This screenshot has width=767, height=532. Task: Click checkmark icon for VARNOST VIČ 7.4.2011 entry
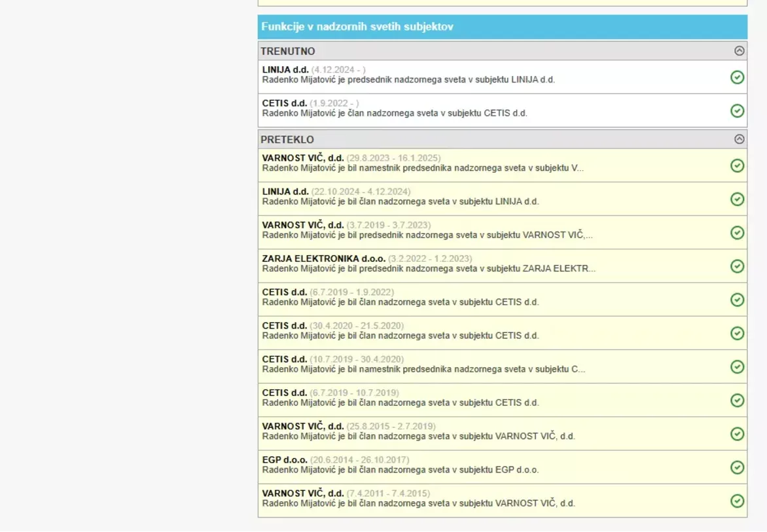737,501
